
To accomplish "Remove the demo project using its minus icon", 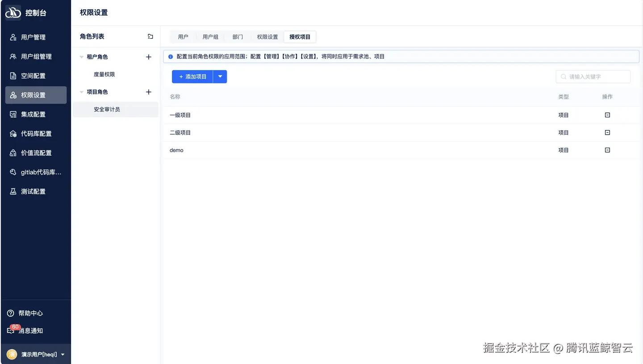I will point(607,150).
